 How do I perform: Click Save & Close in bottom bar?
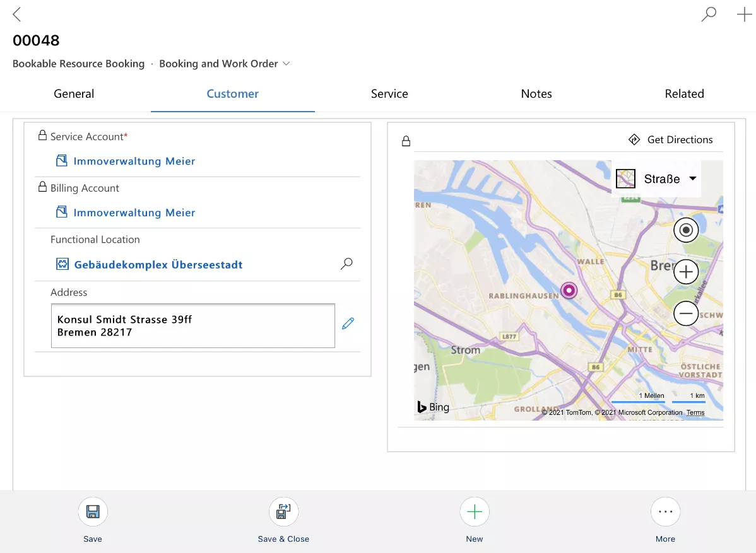283,512
